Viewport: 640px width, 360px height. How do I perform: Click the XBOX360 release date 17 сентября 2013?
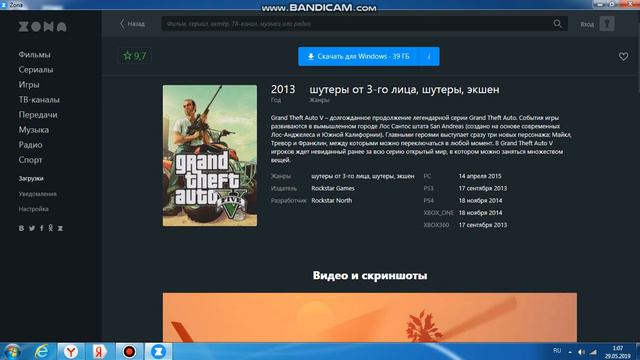(482, 225)
